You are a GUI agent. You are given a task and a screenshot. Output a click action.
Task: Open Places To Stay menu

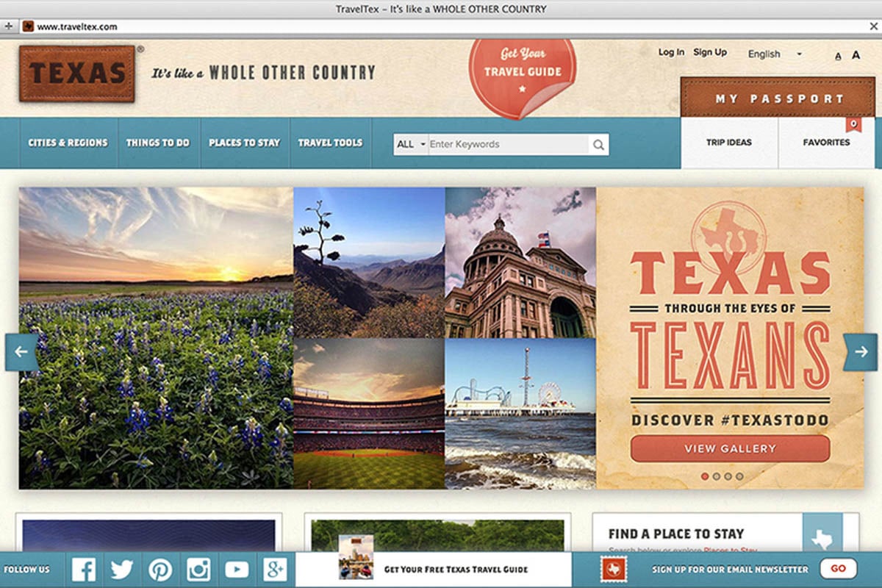click(x=244, y=143)
